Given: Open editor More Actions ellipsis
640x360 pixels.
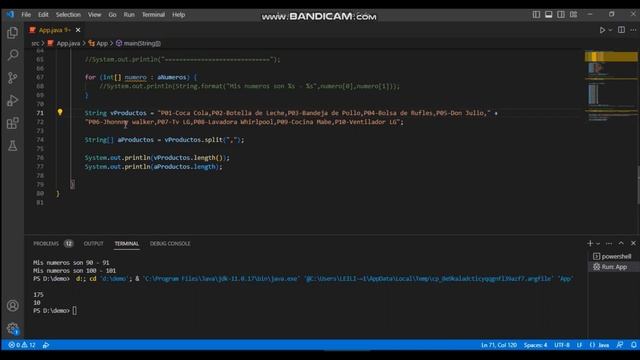Looking at the screenshot, I should coord(633,30).
